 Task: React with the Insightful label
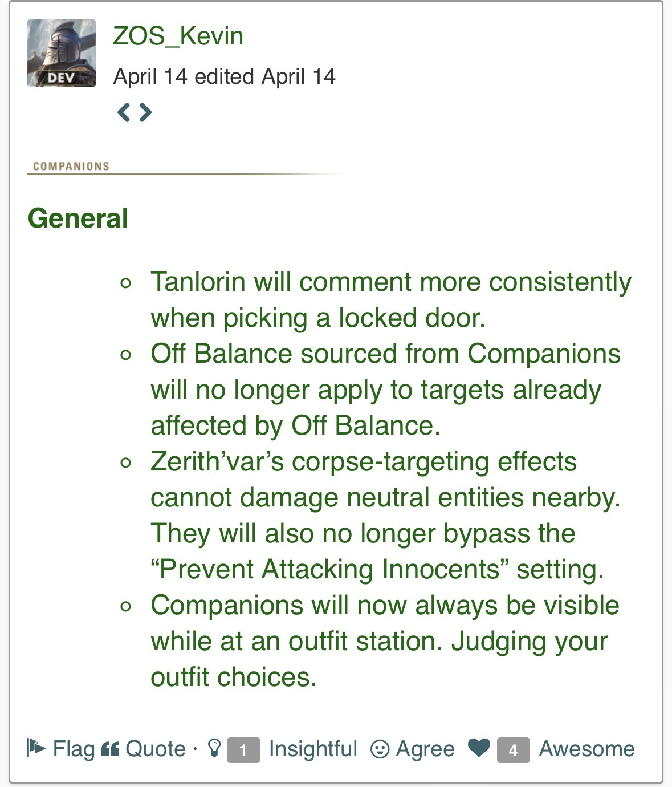pyautogui.click(x=313, y=749)
